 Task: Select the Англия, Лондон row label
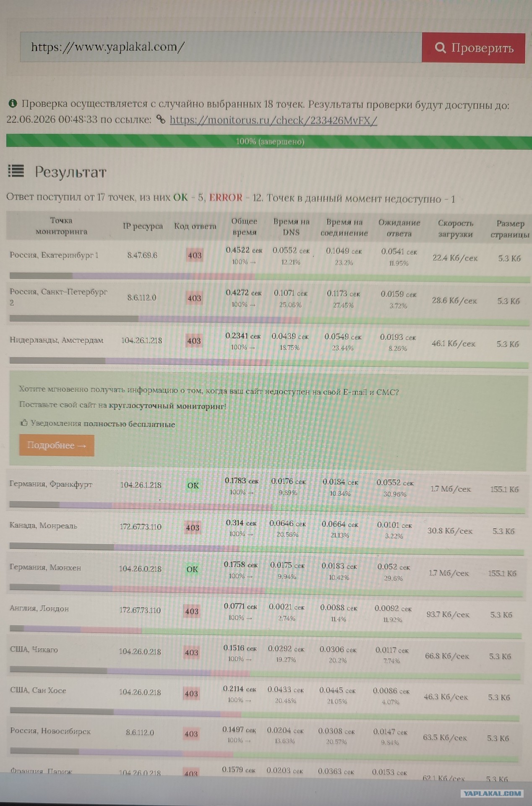tap(39, 609)
